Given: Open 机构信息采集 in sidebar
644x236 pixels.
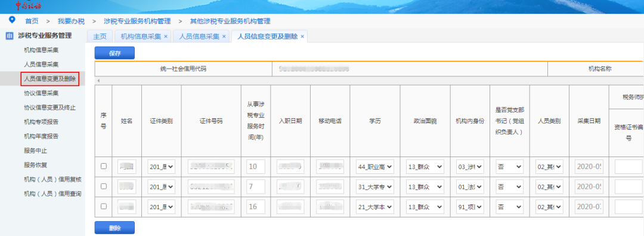Looking at the screenshot, I should tap(41, 50).
